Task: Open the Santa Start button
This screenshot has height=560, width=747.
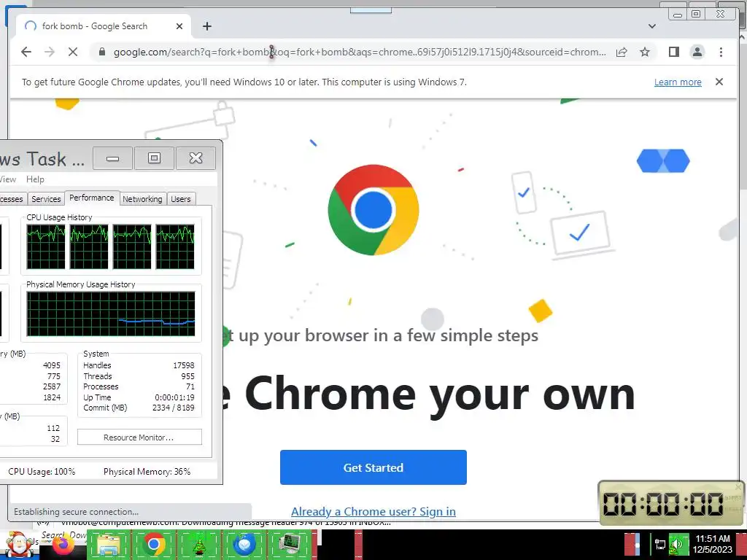Action: click(19, 545)
